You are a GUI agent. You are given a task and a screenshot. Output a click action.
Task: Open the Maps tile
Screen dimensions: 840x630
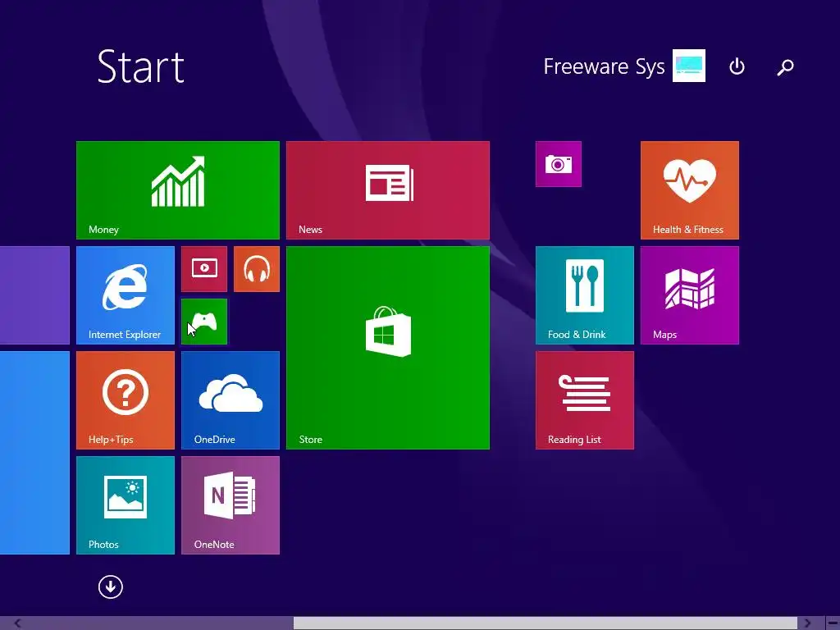coord(689,295)
